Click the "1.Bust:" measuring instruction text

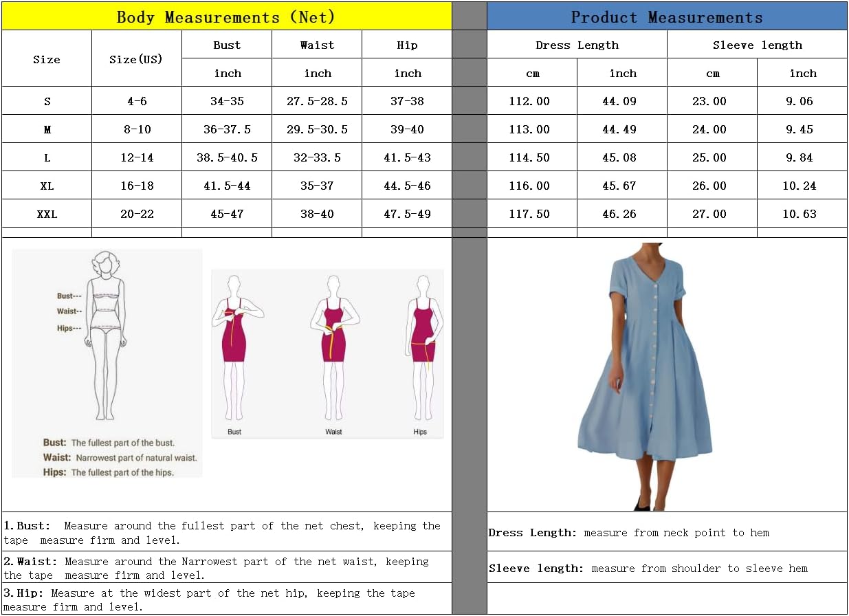[x=222, y=533]
